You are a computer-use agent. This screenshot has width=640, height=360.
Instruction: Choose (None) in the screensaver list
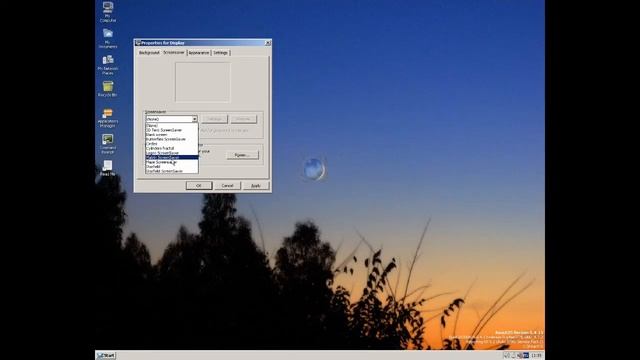click(172, 125)
